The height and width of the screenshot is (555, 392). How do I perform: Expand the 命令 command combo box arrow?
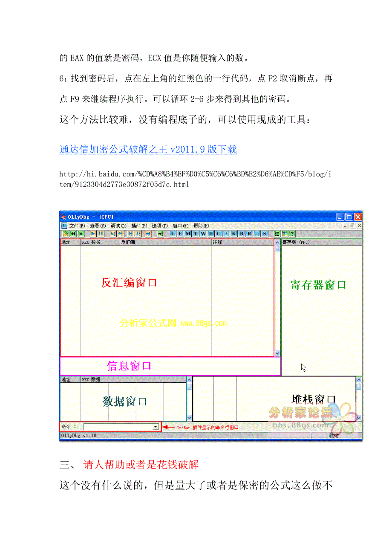(156, 427)
